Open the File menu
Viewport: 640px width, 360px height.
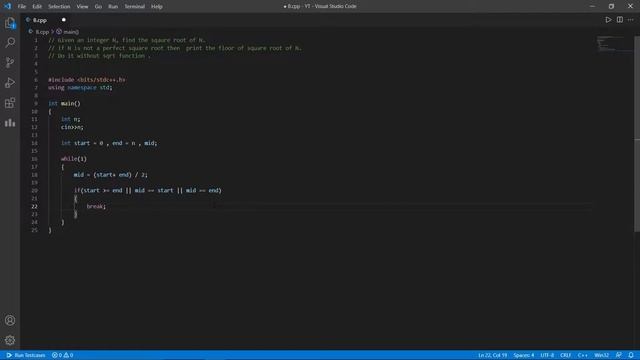22,7
